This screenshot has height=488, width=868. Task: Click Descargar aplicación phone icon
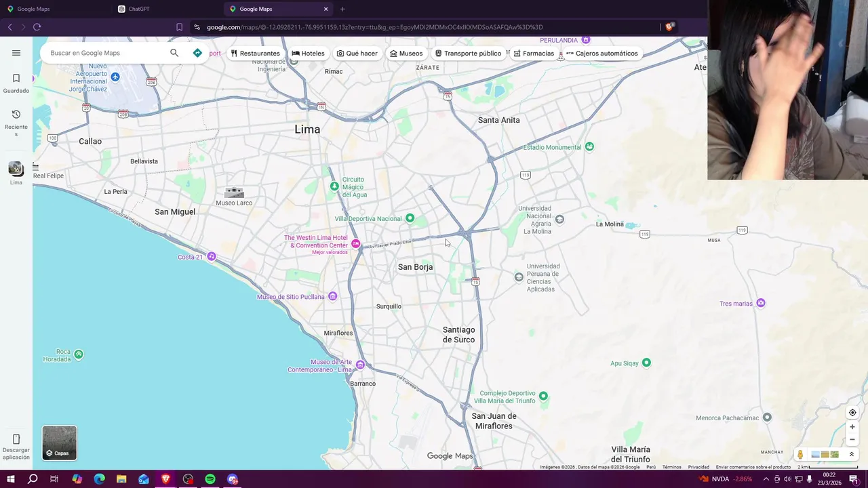[x=16, y=439]
